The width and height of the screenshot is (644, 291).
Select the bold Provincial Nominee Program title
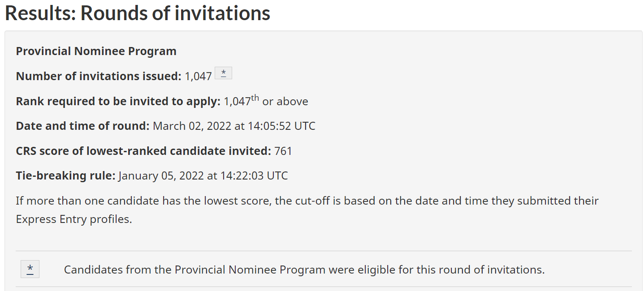coord(96,51)
